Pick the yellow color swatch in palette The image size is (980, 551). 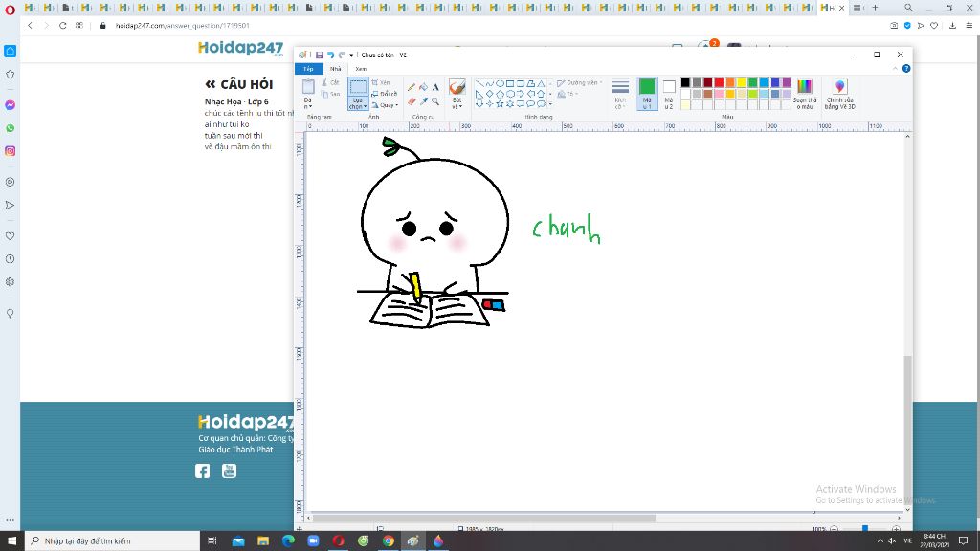click(x=742, y=83)
